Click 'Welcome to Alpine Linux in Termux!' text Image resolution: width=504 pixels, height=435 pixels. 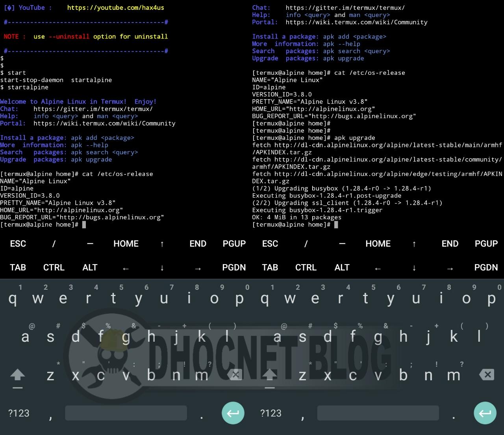pyautogui.click(x=63, y=102)
